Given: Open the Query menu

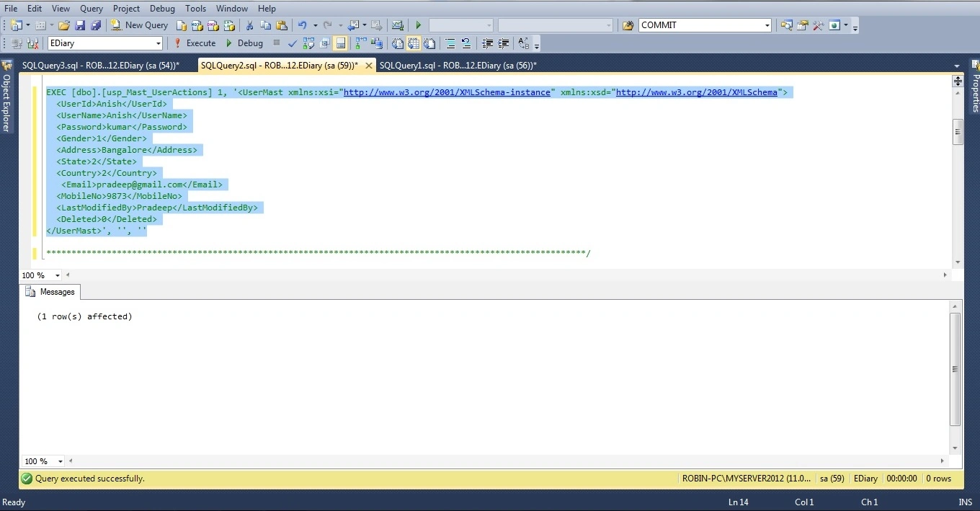Looking at the screenshot, I should coord(92,9).
